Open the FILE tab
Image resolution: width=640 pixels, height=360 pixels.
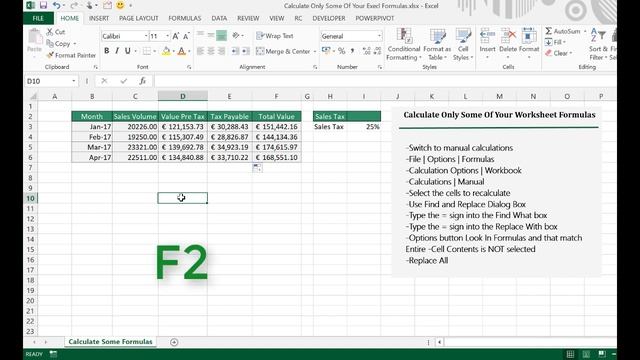(x=38, y=18)
